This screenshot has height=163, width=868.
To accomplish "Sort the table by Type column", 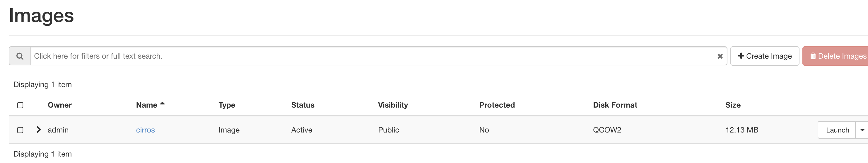I will tap(227, 105).
